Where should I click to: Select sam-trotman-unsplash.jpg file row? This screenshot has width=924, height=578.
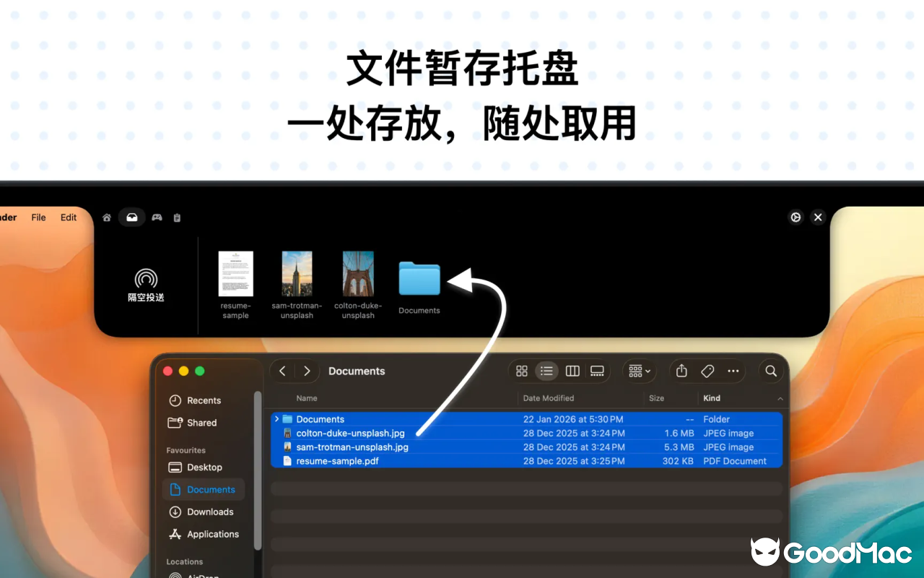[527, 447]
